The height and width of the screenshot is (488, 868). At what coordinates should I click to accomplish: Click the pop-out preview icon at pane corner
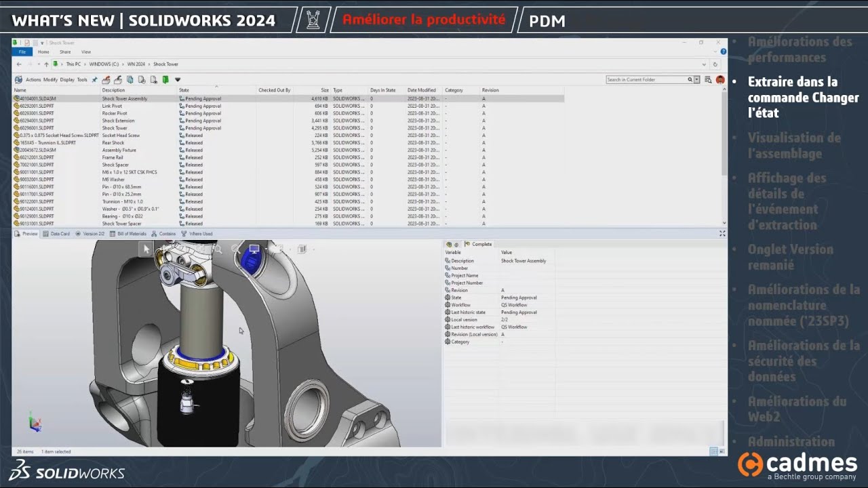point(722,233)
